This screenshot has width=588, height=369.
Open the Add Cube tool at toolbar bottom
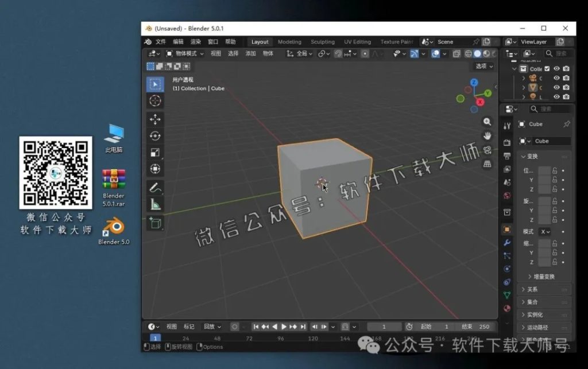[155, 223]
